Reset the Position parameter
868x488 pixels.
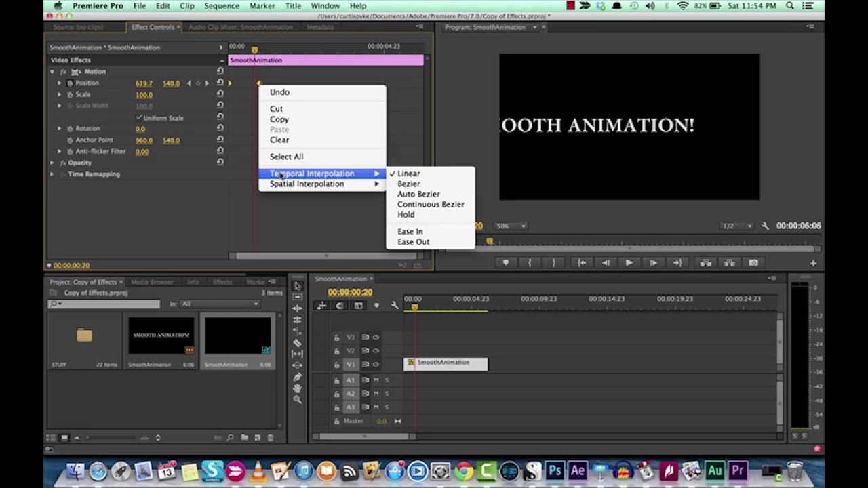(x=220, y=83)
